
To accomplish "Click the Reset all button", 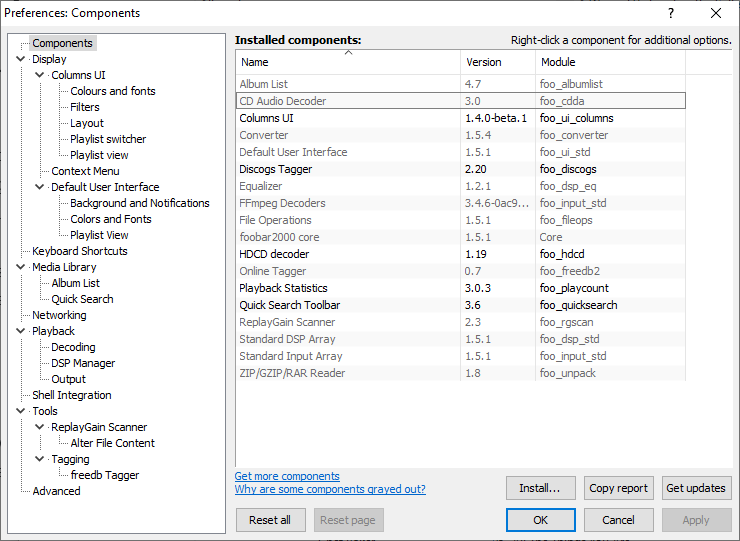I will point(270,520).
